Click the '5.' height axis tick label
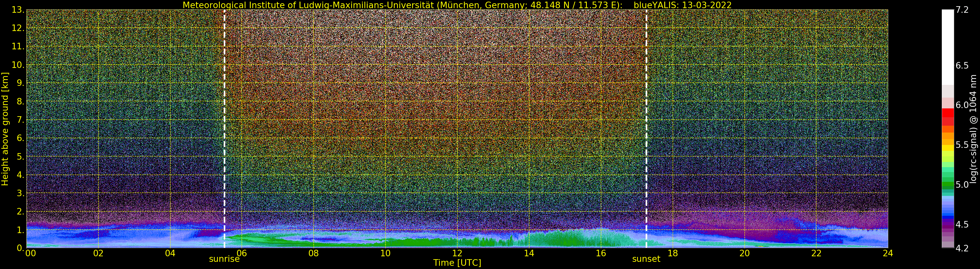Image resolution: width=980 pixels, height=269 pixels. [21, 156]
